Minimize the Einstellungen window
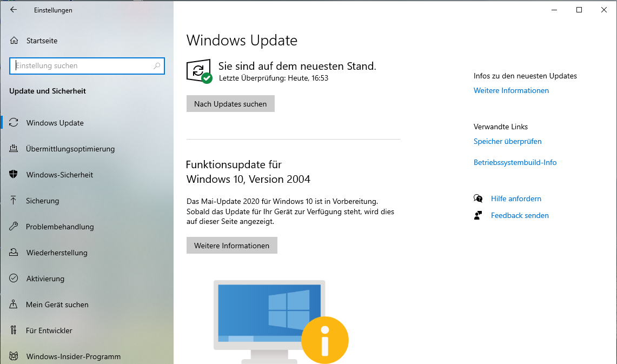Screen dimensions: 617x364 click(554, 10)
